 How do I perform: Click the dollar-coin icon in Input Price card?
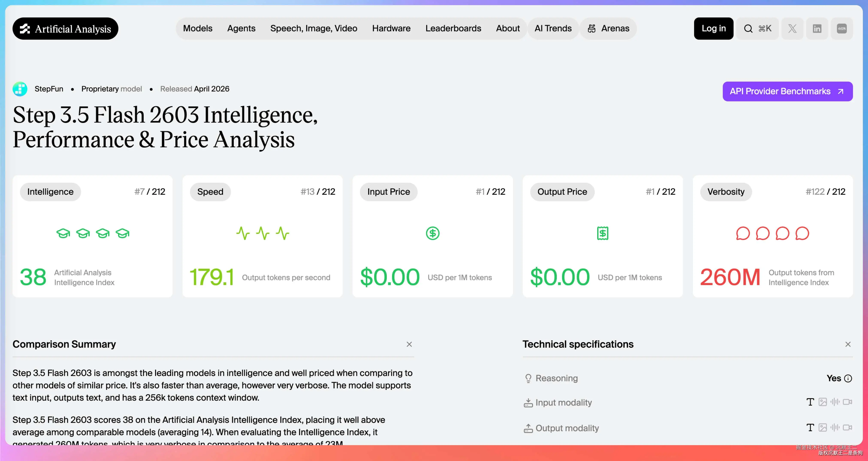[x=433, y=233]
